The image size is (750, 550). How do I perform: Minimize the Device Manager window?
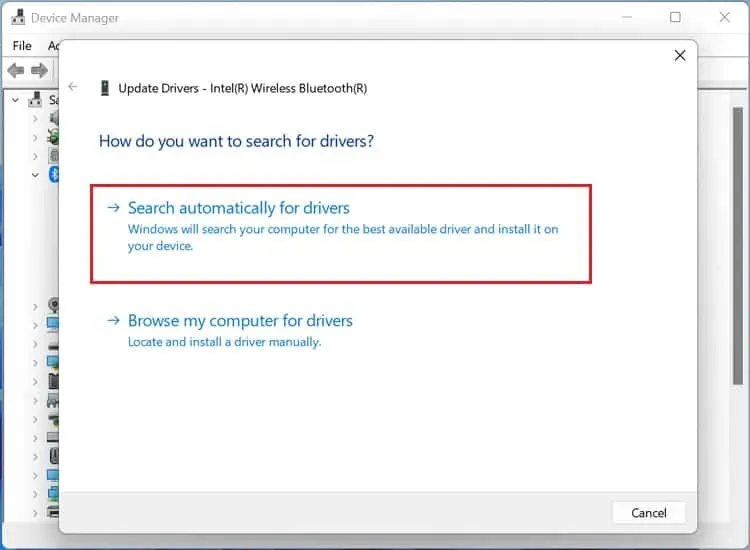[627, 18]
